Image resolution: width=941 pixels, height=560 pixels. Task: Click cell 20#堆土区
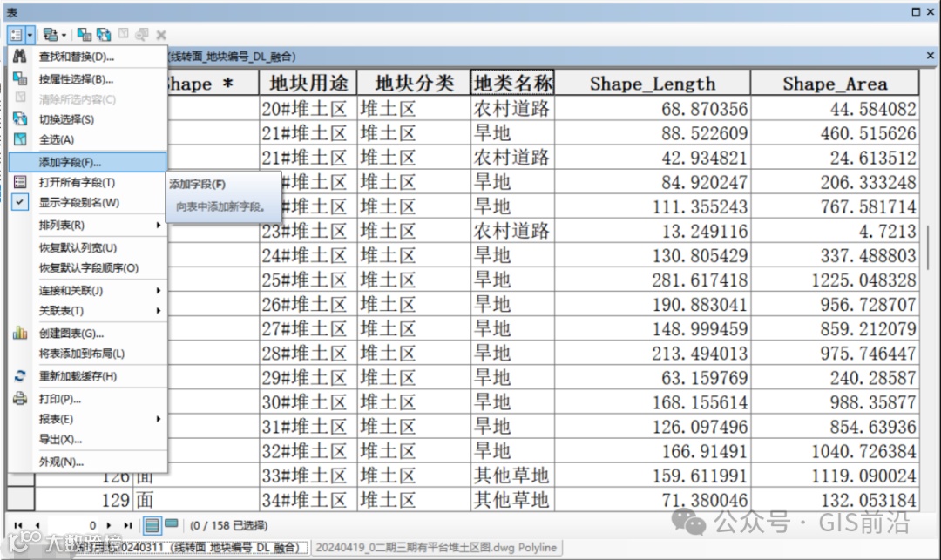[308, 109]
